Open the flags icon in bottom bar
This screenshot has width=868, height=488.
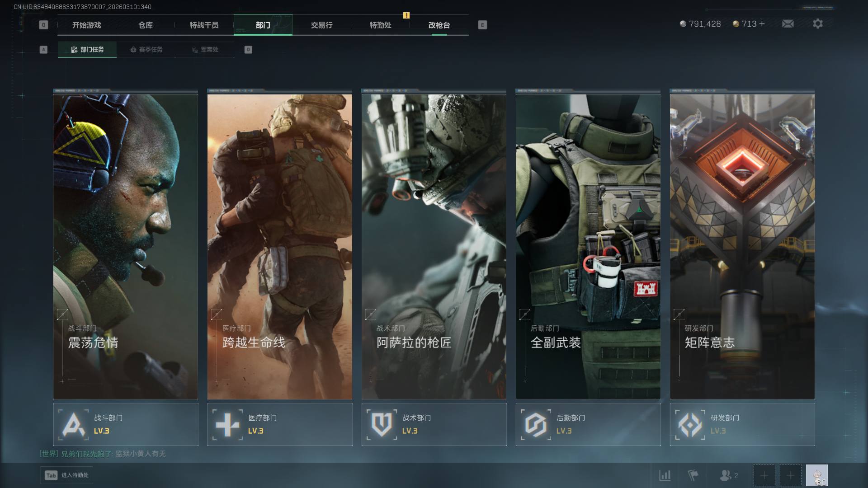pos(693,475)
